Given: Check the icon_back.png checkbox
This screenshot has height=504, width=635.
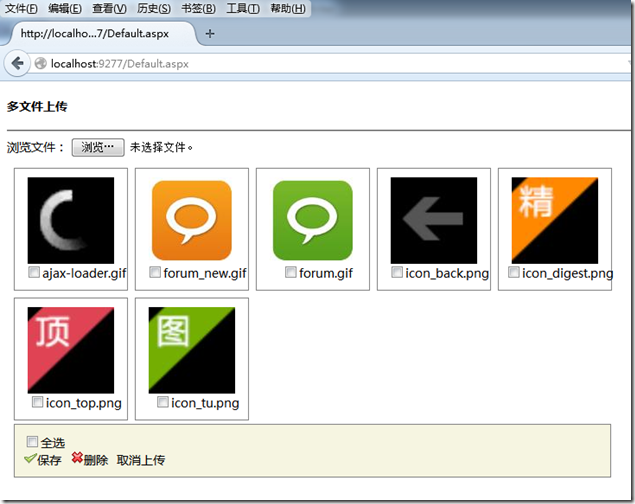Looking at the screenshot, I should pos(397,272).
